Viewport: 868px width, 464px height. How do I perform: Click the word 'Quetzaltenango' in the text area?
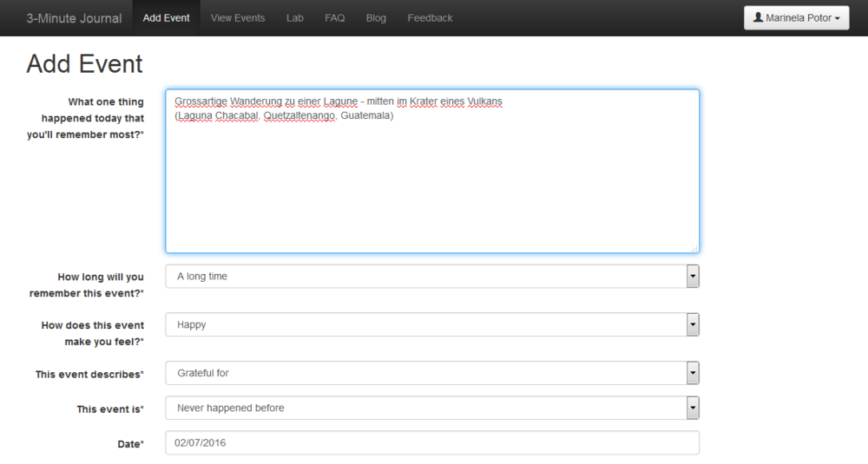(x=299, y=115)
